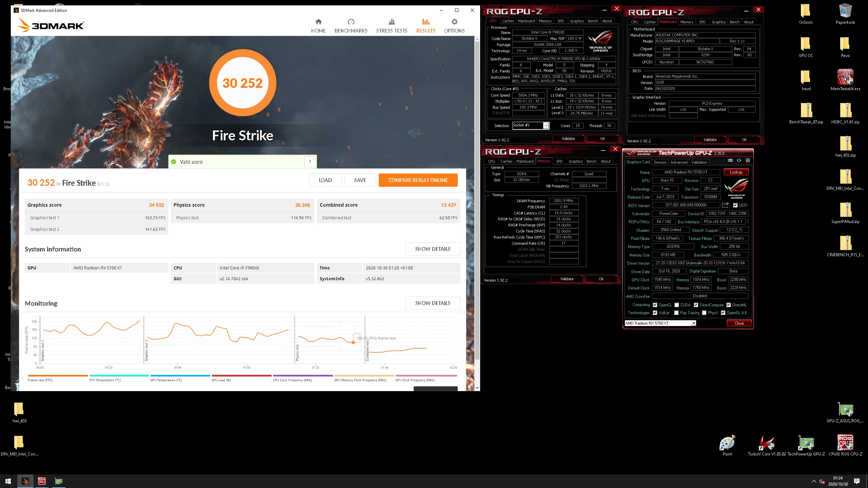Open notification center in taskbar
The height and width of the screenshot is (488, 868).
857,481
